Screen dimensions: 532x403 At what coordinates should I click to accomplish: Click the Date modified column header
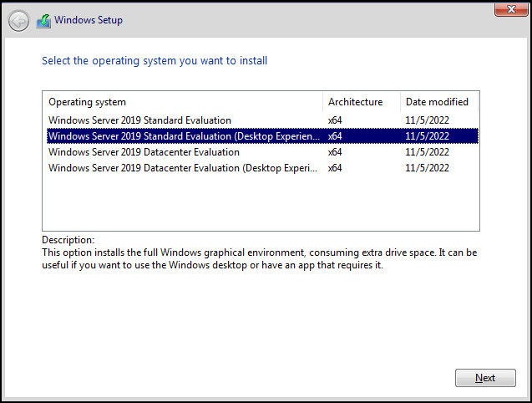(439, 102)
